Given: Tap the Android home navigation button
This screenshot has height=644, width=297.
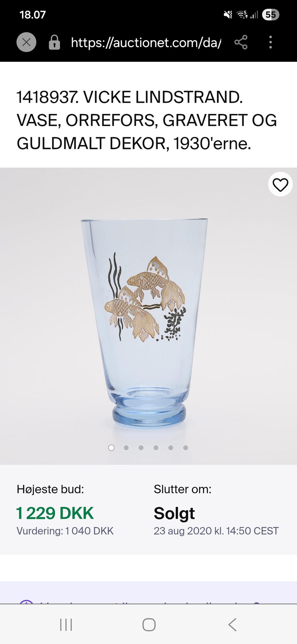Looking at the screenshot, I should 149,624.
